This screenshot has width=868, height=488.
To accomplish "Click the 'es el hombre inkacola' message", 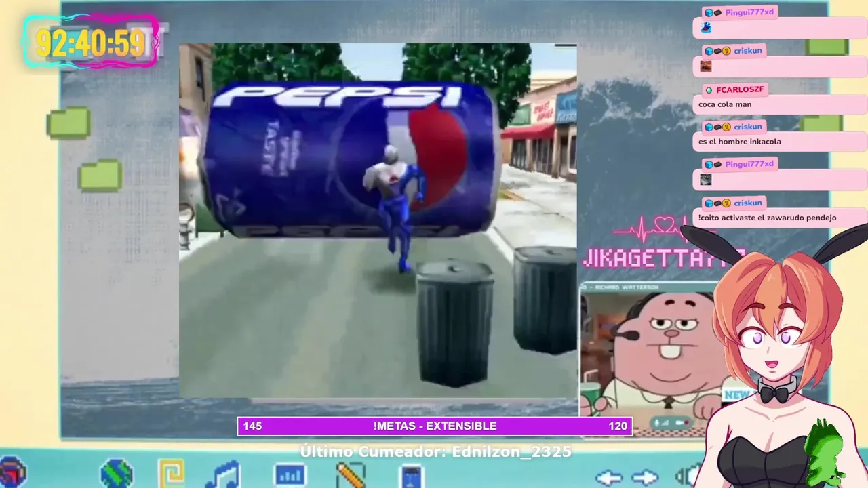I will pyautogui.click(x=740, y=142).
